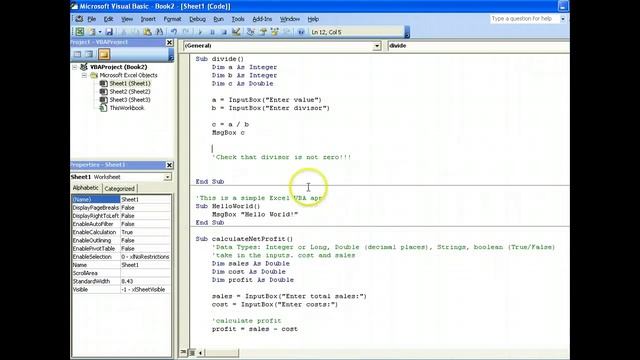Click the Insert UserForm toolbar icon
This screenshot has height=360, width=640.
[x=91, y=32]
